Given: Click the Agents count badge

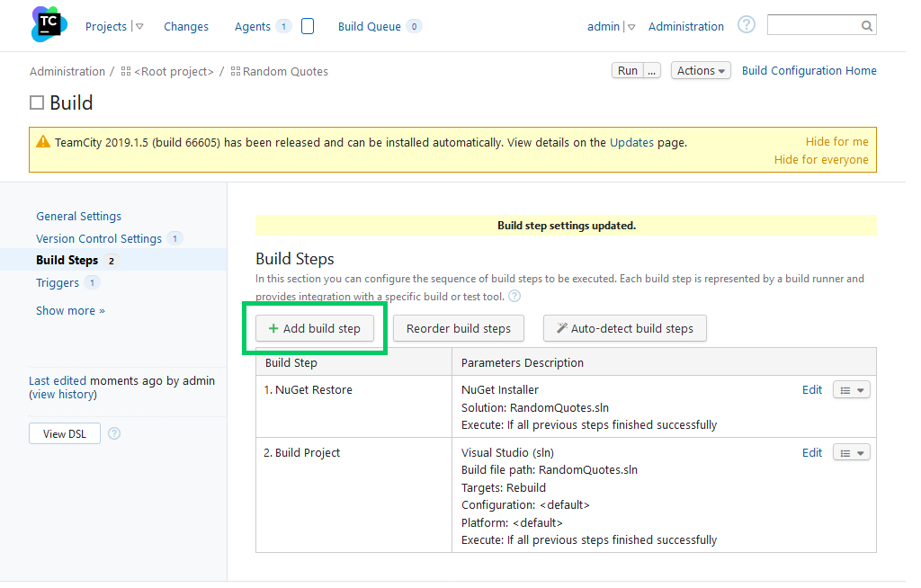Looking at the screenshot, I should tap(283, 26).
